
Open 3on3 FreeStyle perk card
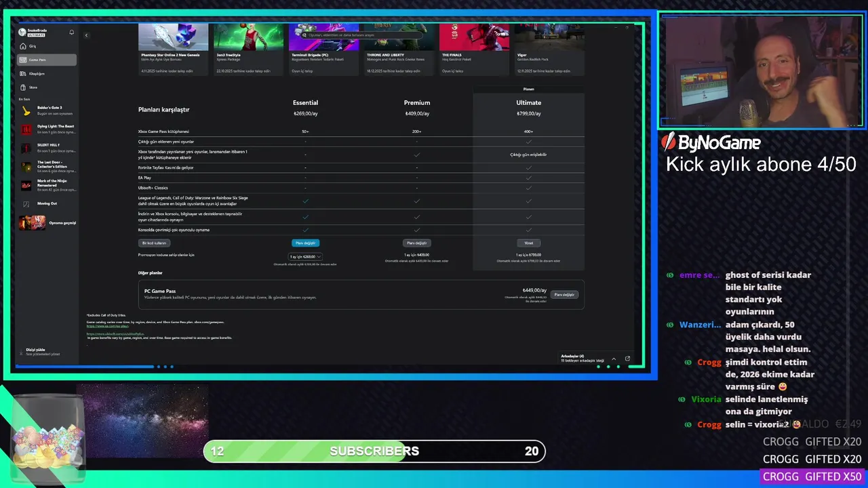pos(249,49)
